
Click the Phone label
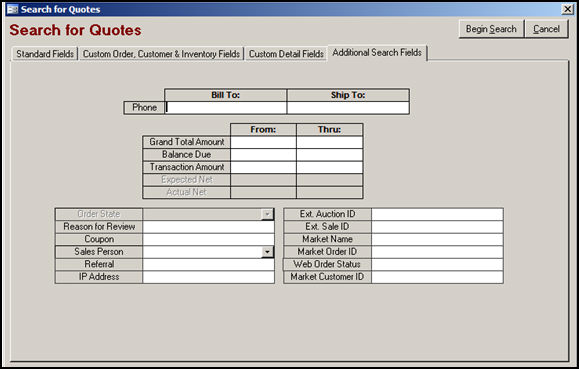point(144,107)
